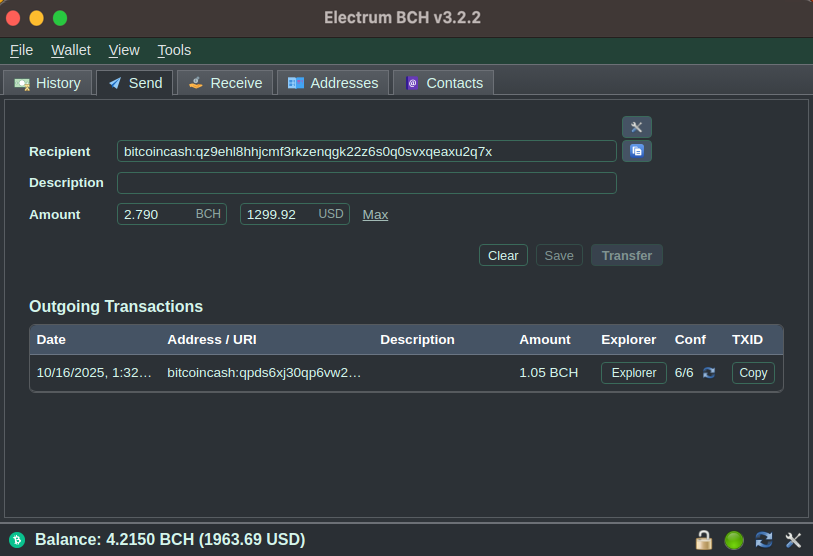The height and width of the screenshot is (556, 813).
Task: Open the File menu
Action: click(21, 50)
